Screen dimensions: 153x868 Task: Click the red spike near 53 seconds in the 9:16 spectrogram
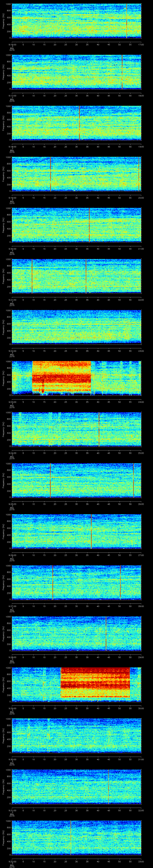126,21
